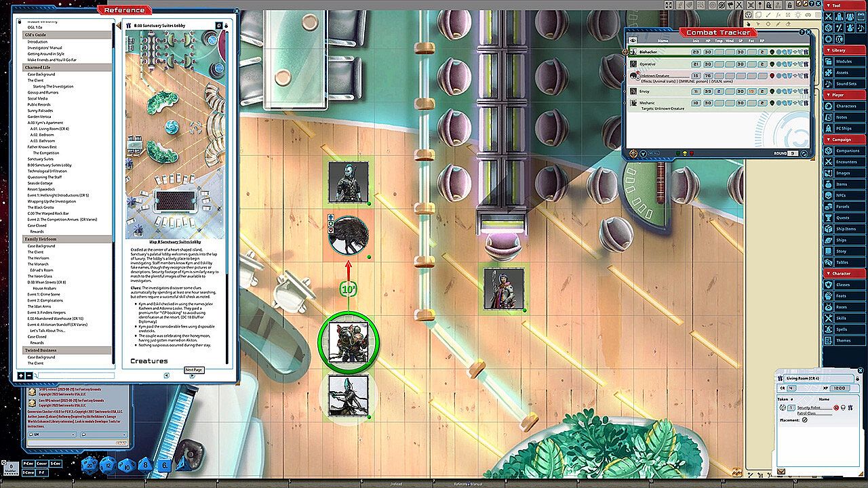Pick the d10 die
868x488 pixels.
(127, 465)
